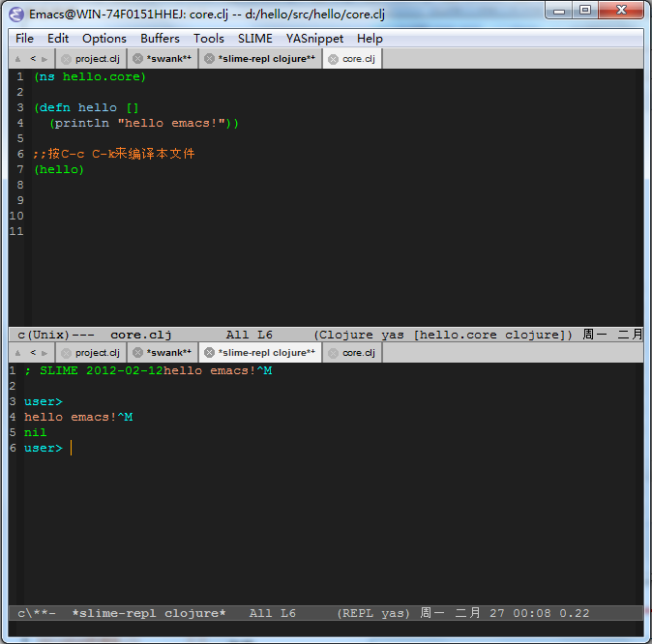
Task: Open the Help menu
Action: (370, 39)
